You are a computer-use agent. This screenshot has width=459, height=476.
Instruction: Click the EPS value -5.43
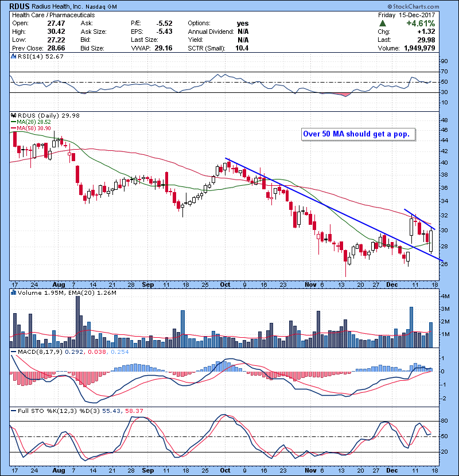164,32
